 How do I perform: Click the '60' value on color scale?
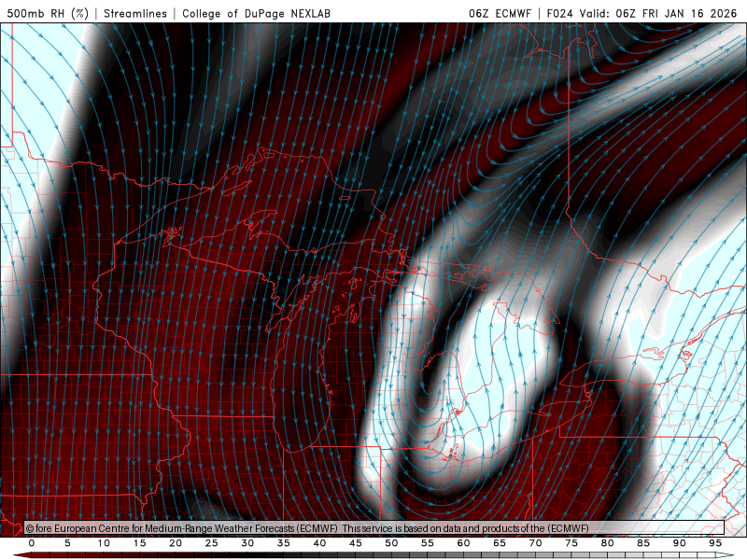(463, 543)
